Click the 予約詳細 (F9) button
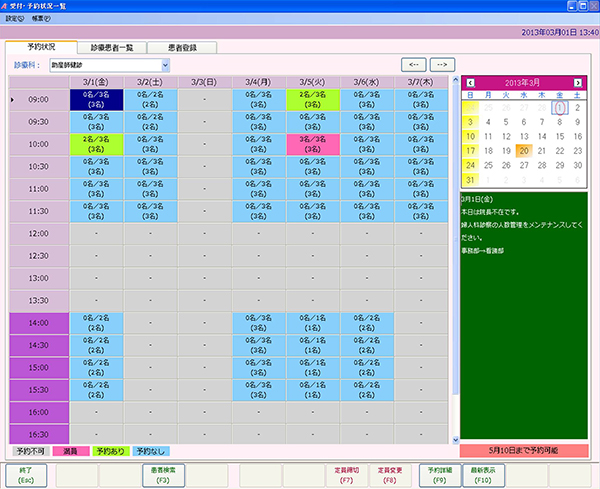Viewport: 600px width, 489px height. (x=440, y=475)
